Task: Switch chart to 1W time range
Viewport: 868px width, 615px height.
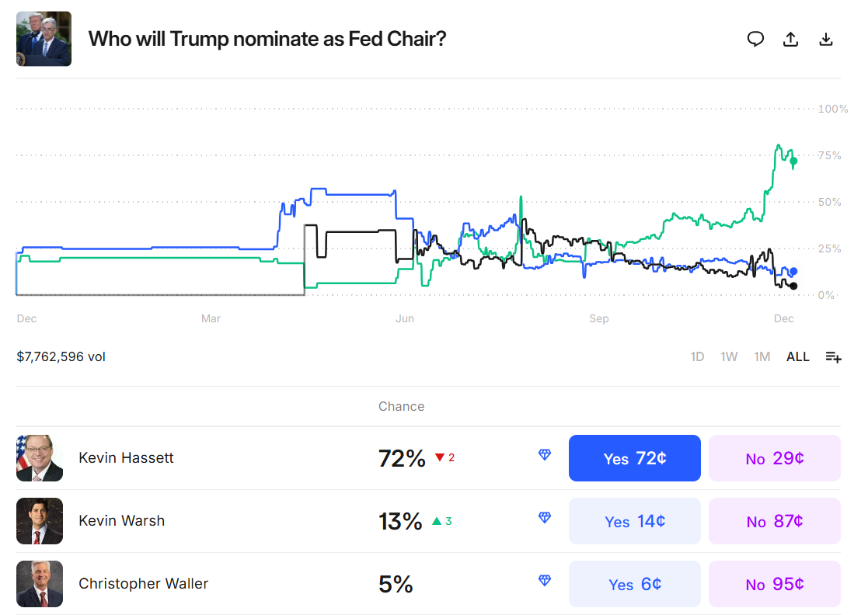Action: point(729,356)
